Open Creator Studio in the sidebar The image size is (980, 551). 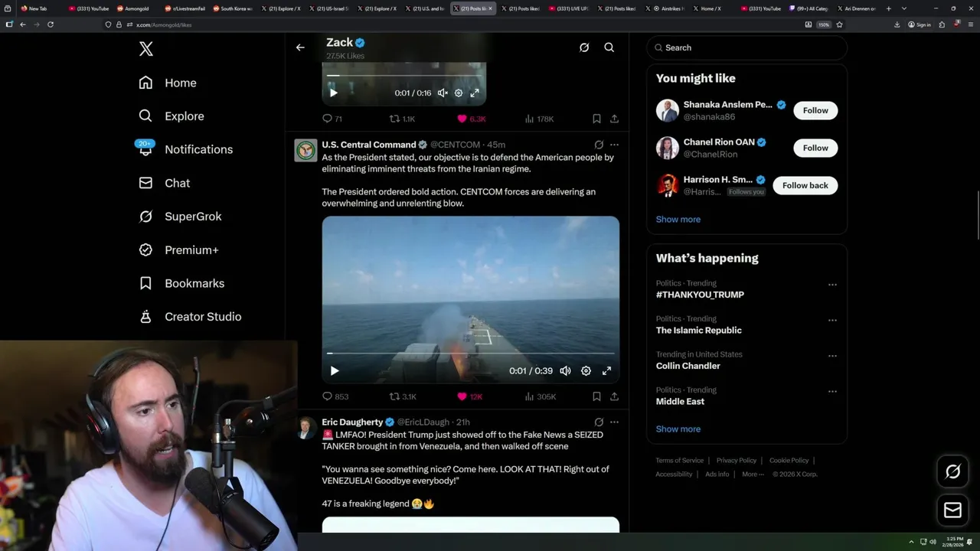(x=190, y=316)
